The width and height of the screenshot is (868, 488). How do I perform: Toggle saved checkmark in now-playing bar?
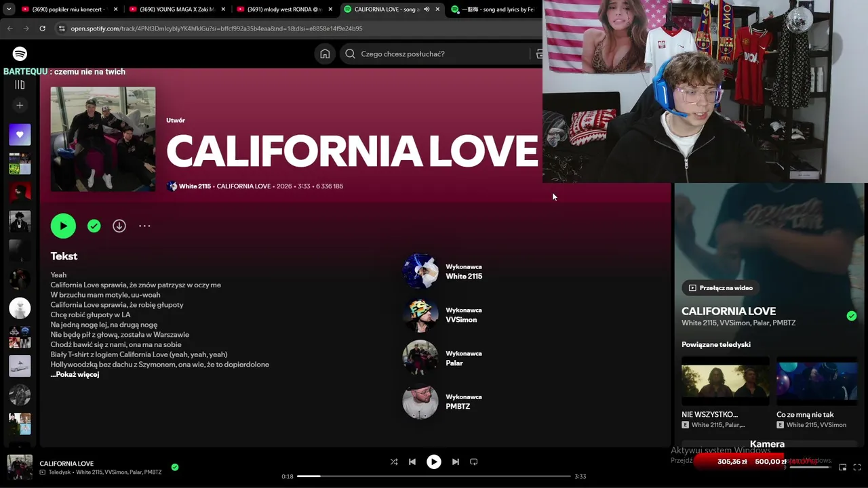[x=175, y=467]
